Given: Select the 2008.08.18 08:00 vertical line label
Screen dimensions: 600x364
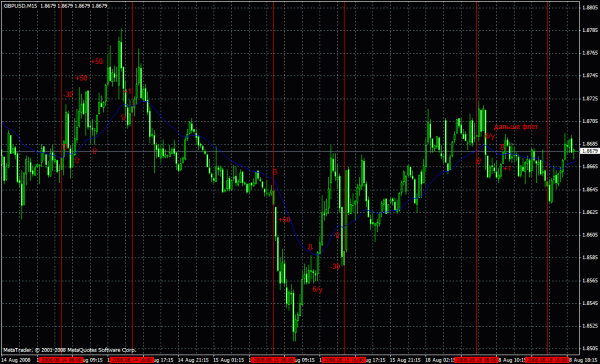Looking at the screenshot, I should tap(476, 360).
